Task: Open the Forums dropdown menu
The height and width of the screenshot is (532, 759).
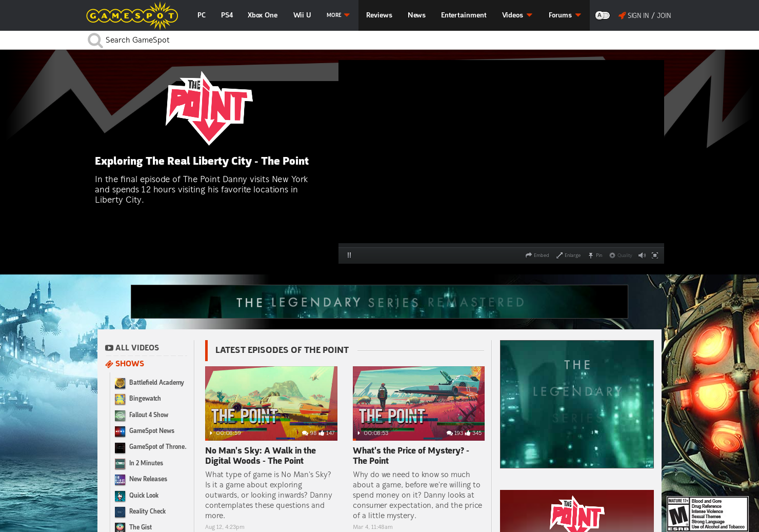Action: (564, 15)
